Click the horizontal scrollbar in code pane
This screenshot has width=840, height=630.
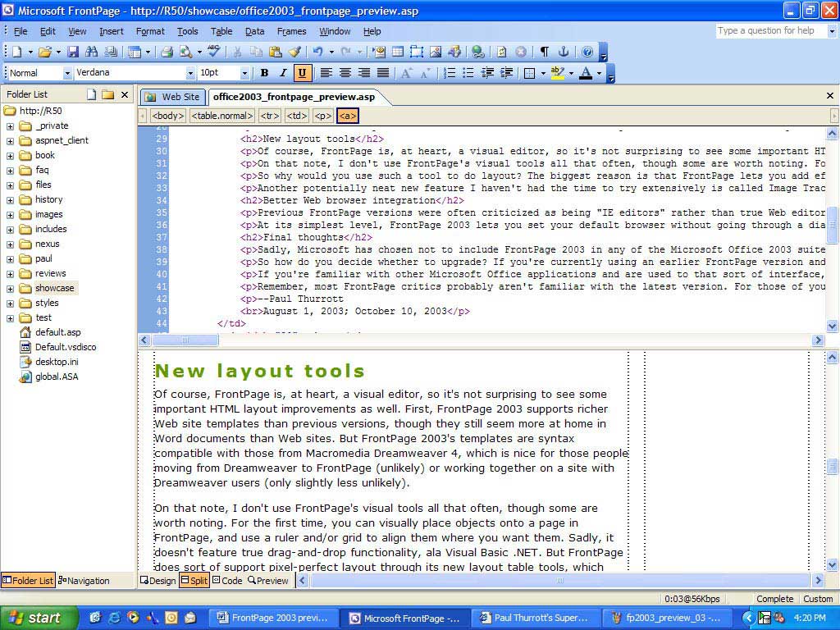(185, 339)
